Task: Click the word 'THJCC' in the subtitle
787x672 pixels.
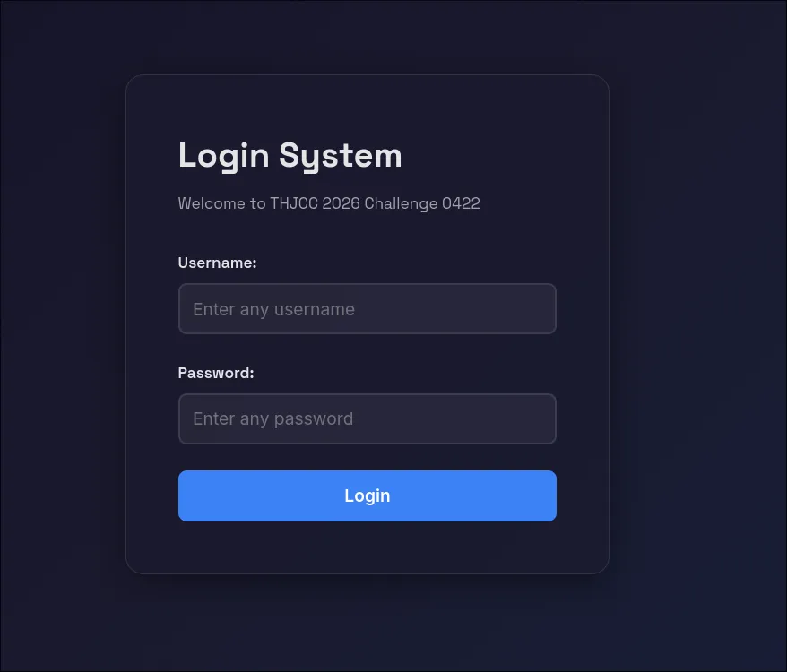Action: 294,203
